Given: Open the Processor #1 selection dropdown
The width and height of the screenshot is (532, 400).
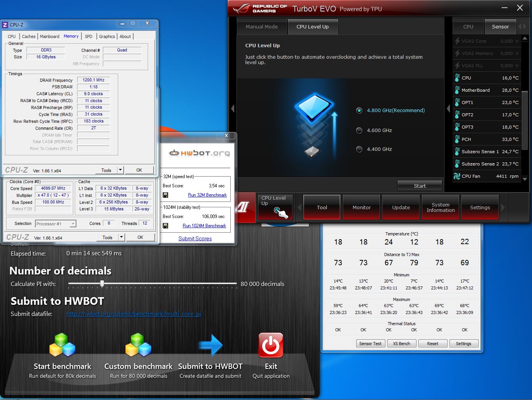Looking at the screenshot, I should [73, 224].
